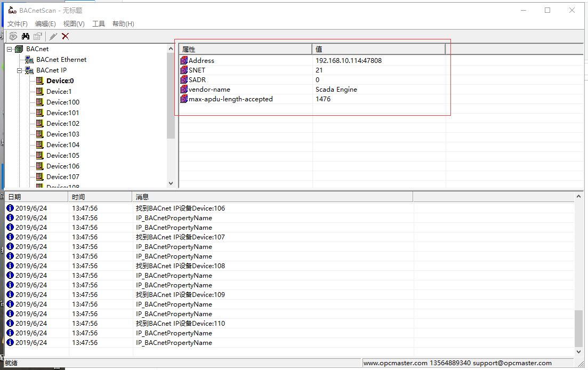The width and height of the screenshot is (588, 370).
Task: Click the red X delete toolbar icon
Action: [65, 36]
